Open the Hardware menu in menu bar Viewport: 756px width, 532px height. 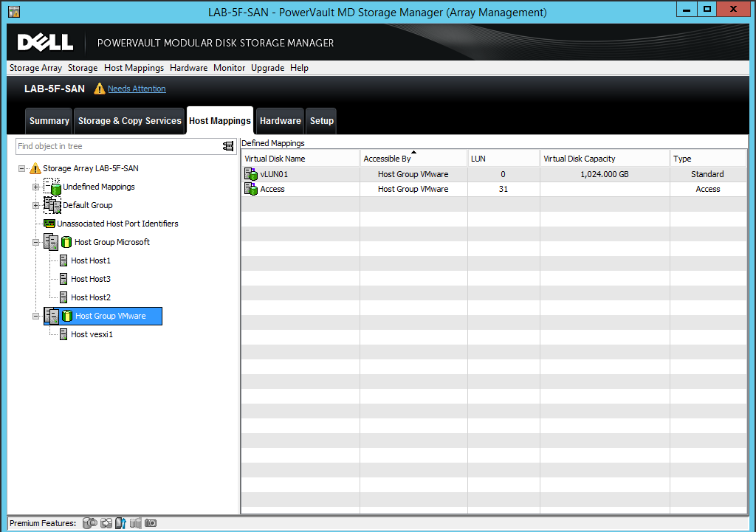point(188,68)
